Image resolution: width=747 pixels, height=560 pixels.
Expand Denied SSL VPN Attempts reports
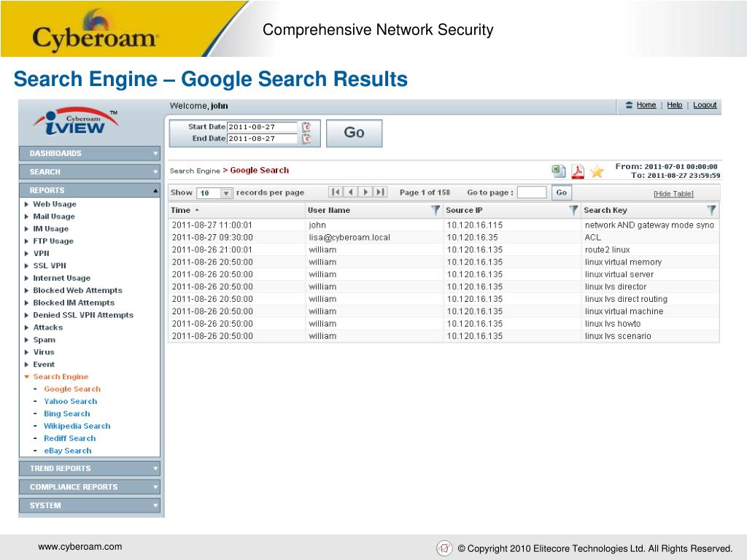tap(83, 315)
